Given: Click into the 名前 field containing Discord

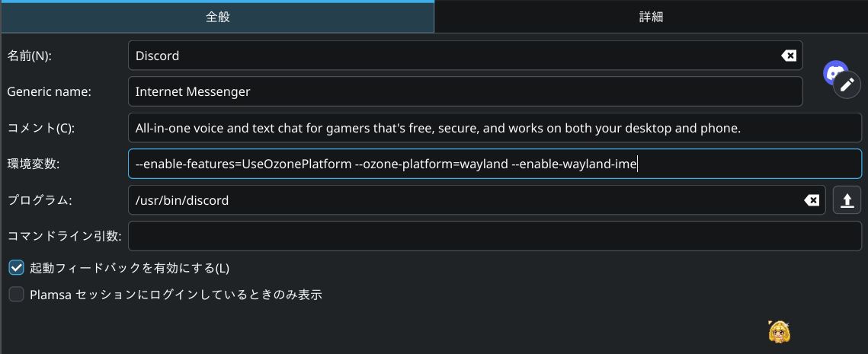Looking at the screenshot, I should tap(450, 56).
